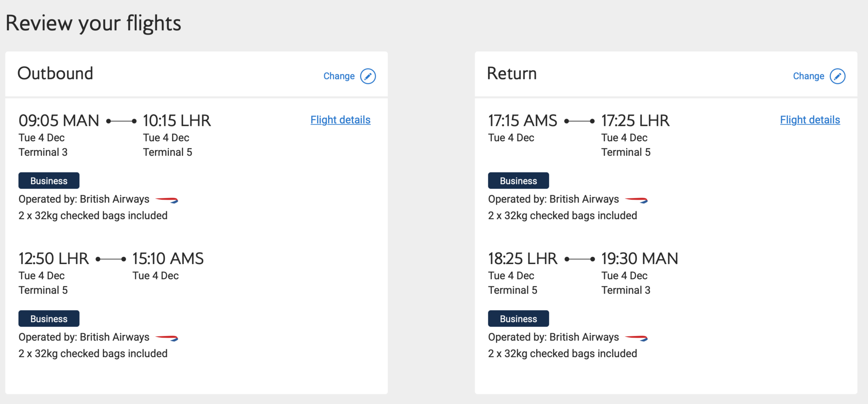
Task: Click Business badge for LHR to AMS
Action: pos(49,318)
